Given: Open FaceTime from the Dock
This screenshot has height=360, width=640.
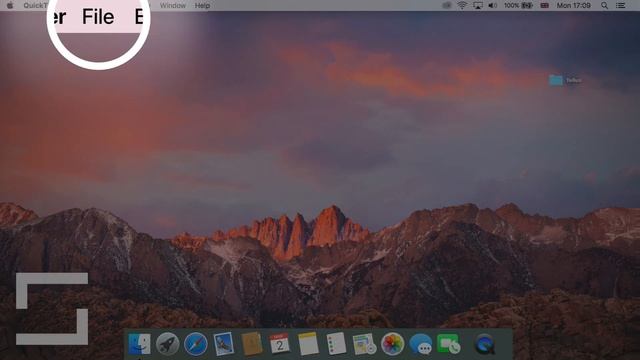Looking at the screenshot, I should pos(448,344).
